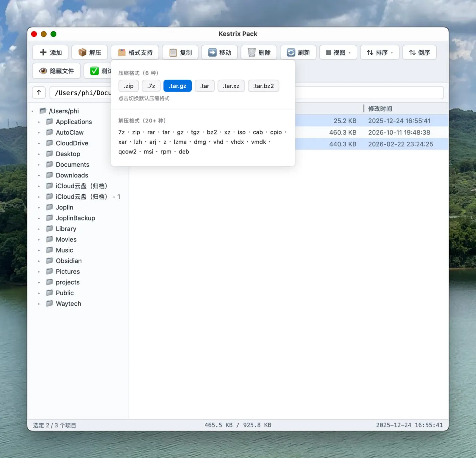Choose .tar.bz2 as compression format

click(x=263, y=86)
